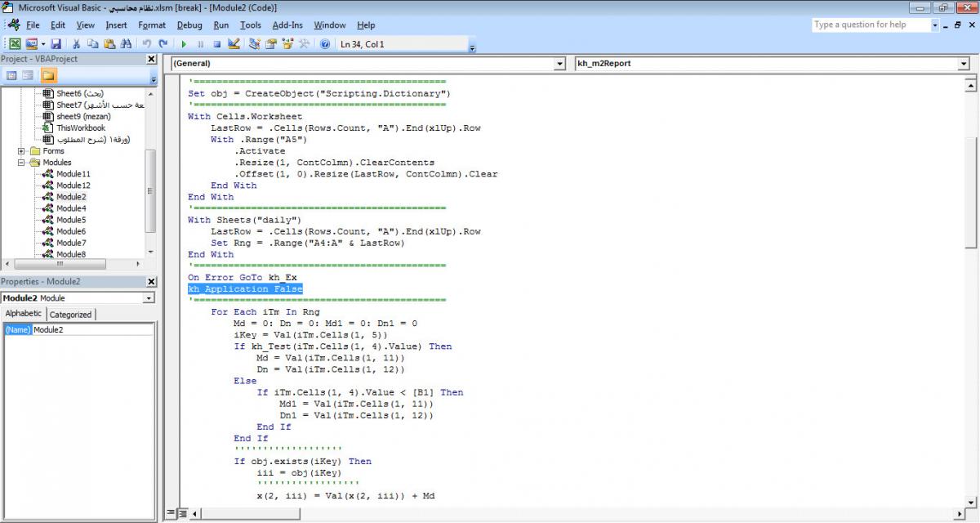Select Module6 in the project tree
The width and height of the screenshot is (980, 523).
pos(71,231)
